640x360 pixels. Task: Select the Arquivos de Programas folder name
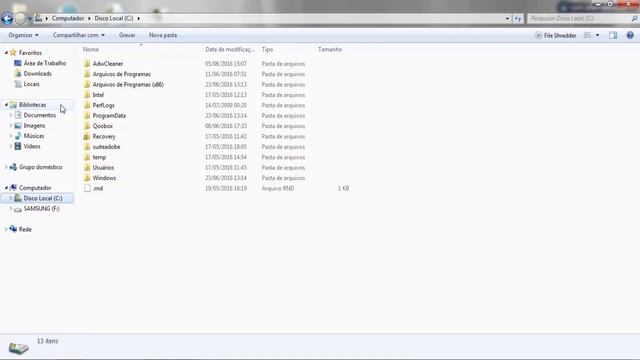[x=122, y=74]
